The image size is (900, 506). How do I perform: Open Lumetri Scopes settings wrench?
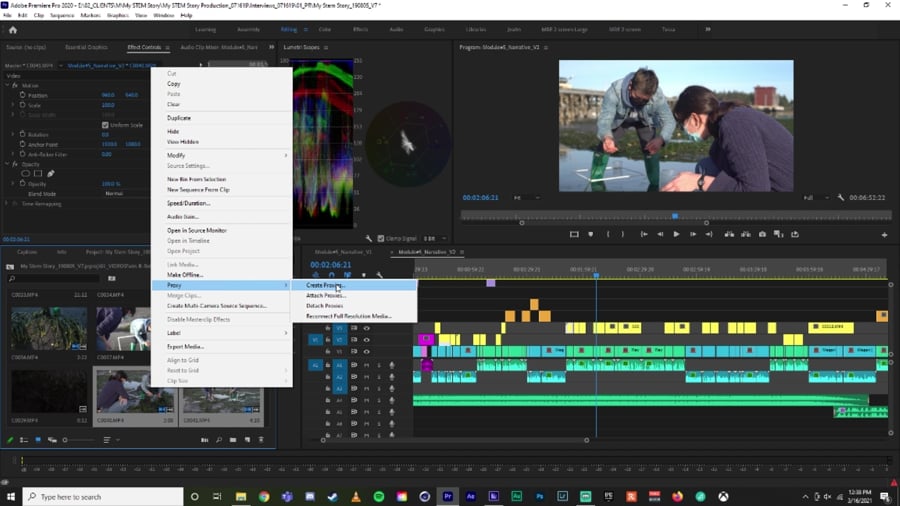coord(368,238)
